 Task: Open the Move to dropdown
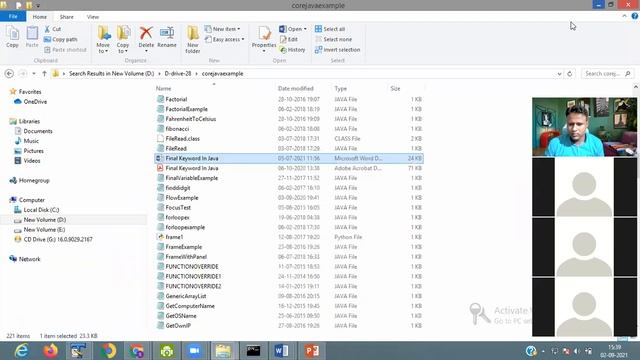pyautogui.click(x=103, y=40)
